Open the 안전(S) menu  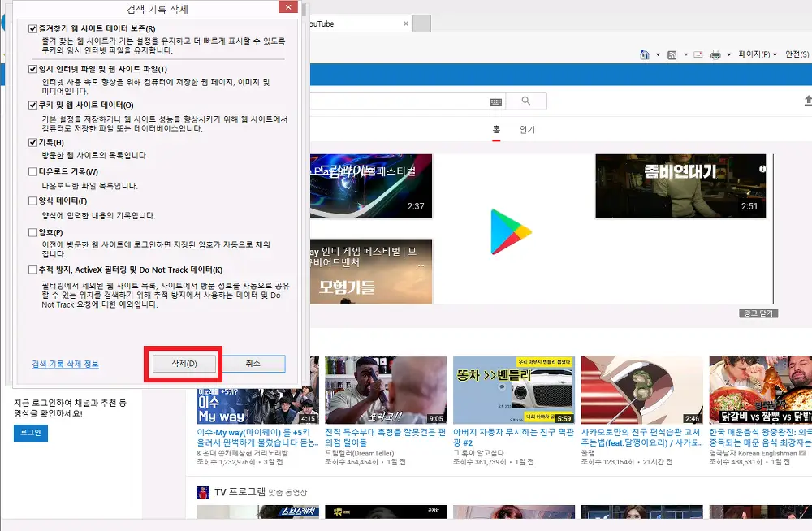coord(797,54)
